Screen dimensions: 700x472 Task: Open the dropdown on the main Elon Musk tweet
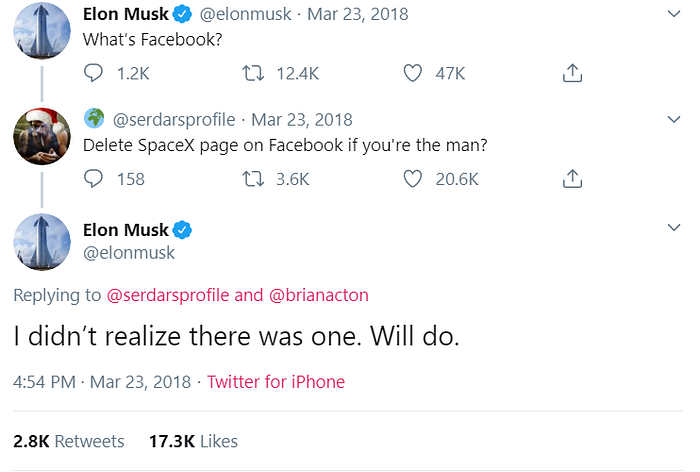point(673,231)
